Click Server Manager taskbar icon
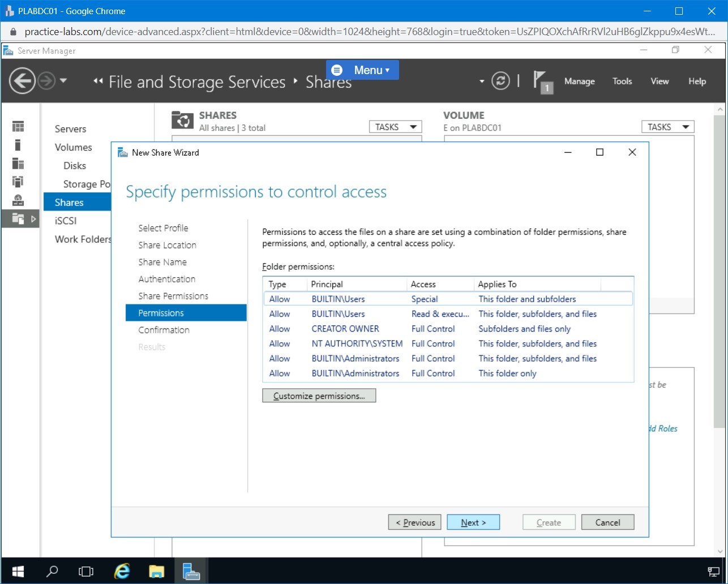Screen dimensions: 728x584 [x=191, y=571]
